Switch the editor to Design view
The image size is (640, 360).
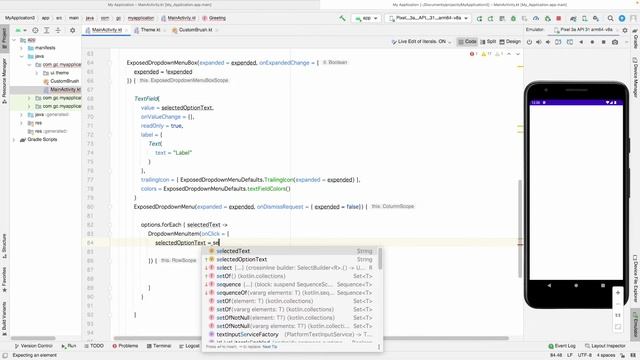tap(510, 42)
